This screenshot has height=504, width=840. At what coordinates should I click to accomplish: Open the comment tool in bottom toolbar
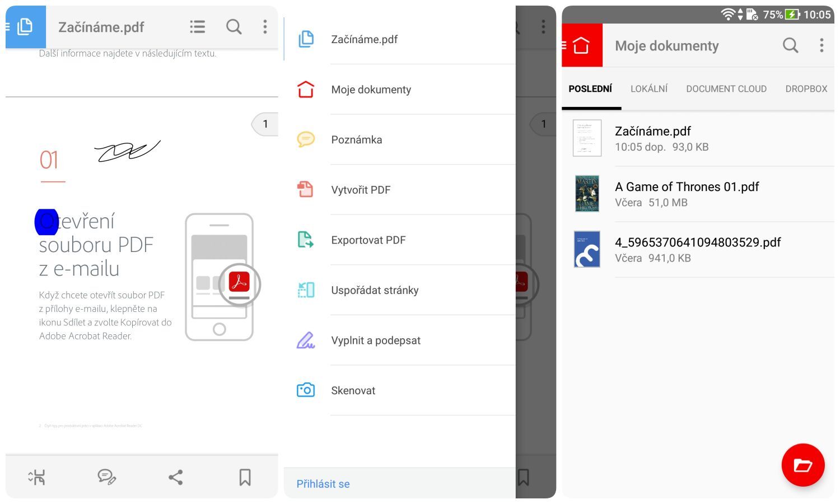click(x=106, y=477)
